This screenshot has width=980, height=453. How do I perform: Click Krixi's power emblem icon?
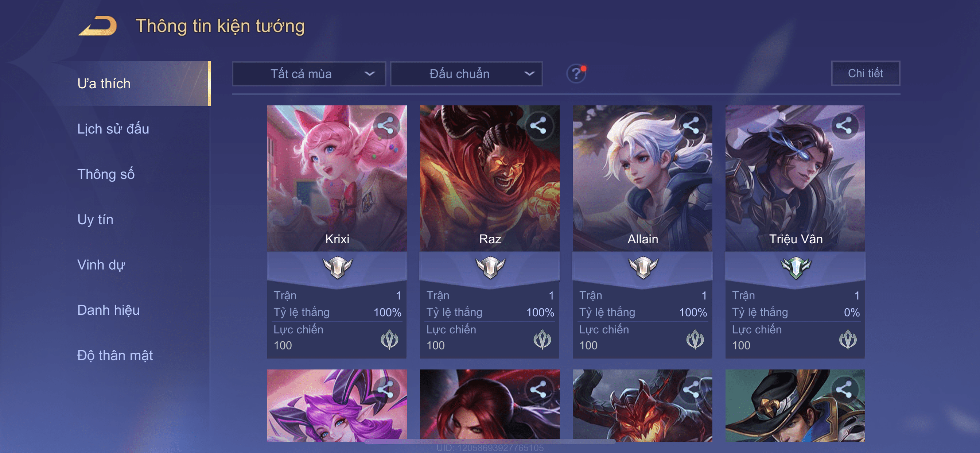(x=389, y=340)
